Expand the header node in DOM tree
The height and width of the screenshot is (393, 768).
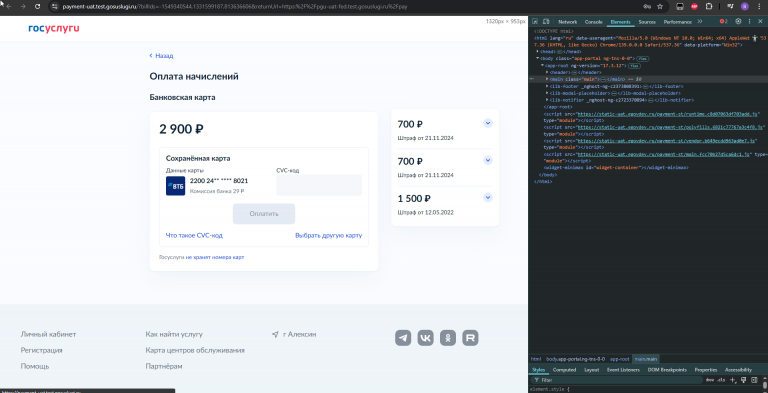[x=547, y=72]
